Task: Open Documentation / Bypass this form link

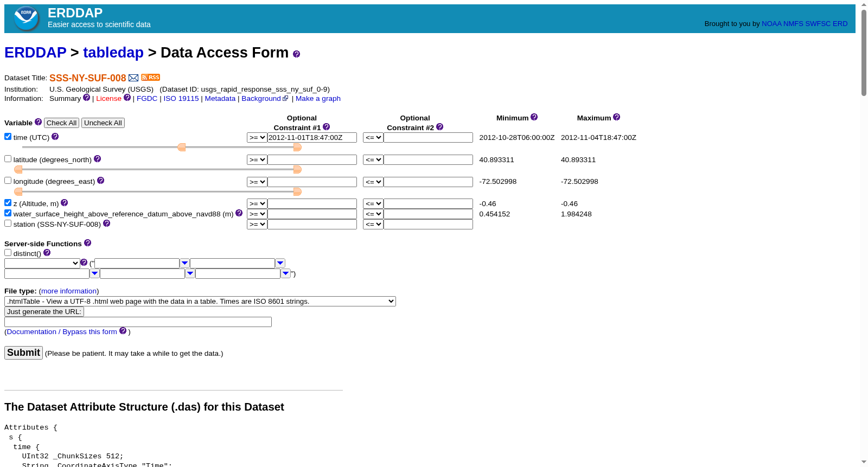Action: 62,332
